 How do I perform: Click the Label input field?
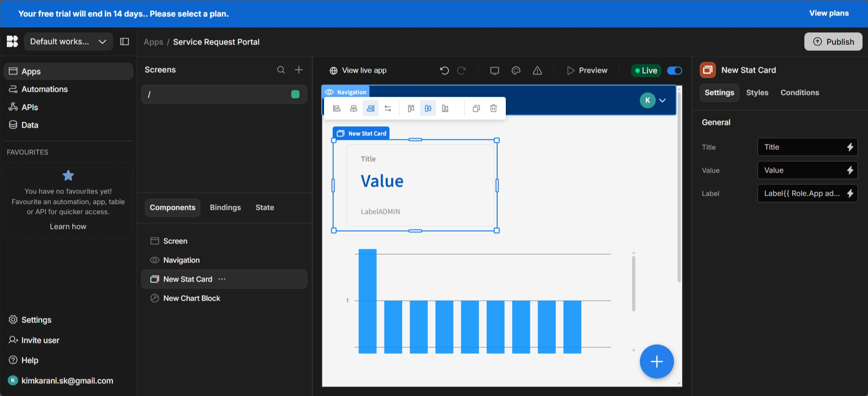tap(808, 193)
